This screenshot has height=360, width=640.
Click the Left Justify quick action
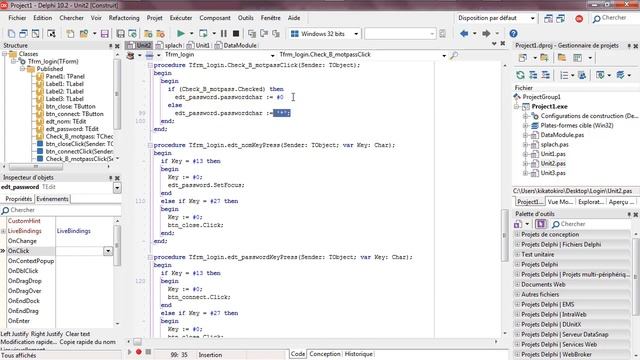point(15,334)
